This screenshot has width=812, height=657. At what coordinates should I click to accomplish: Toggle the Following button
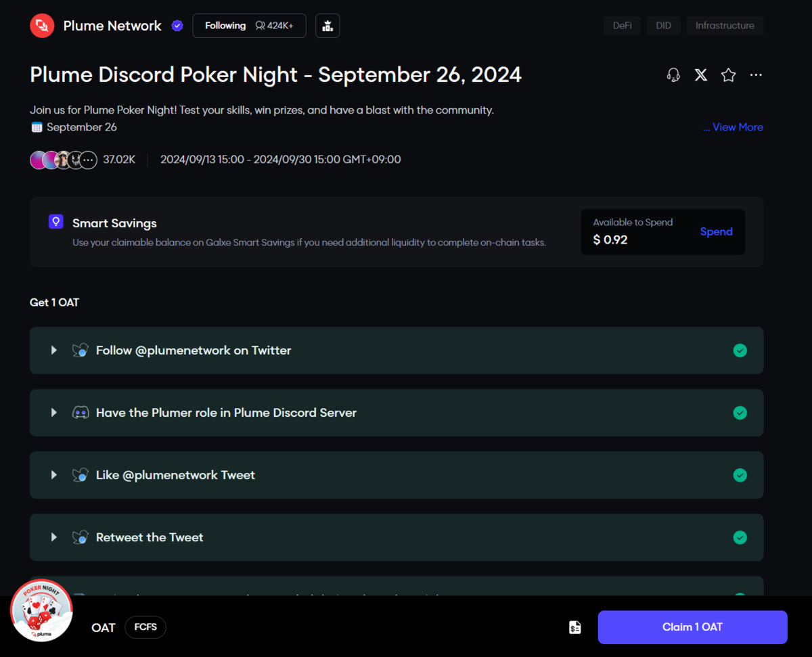click(x=249, y=26)
